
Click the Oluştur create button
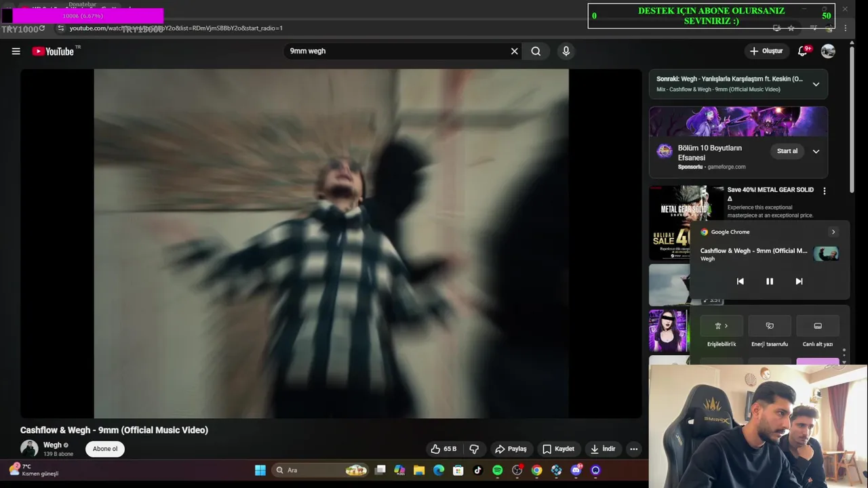click(766, 51)
